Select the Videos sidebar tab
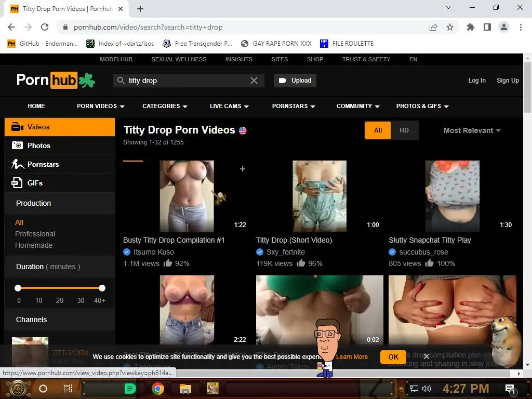 (60, 127)
